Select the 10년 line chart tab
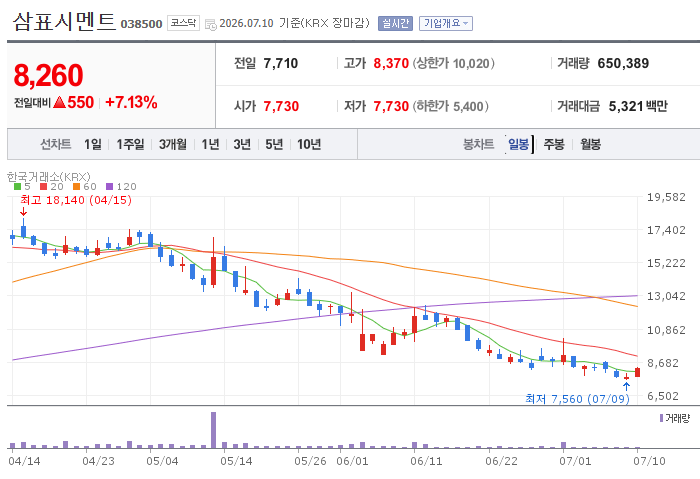Viewport: 700px width, 479px height. (309, 144)
